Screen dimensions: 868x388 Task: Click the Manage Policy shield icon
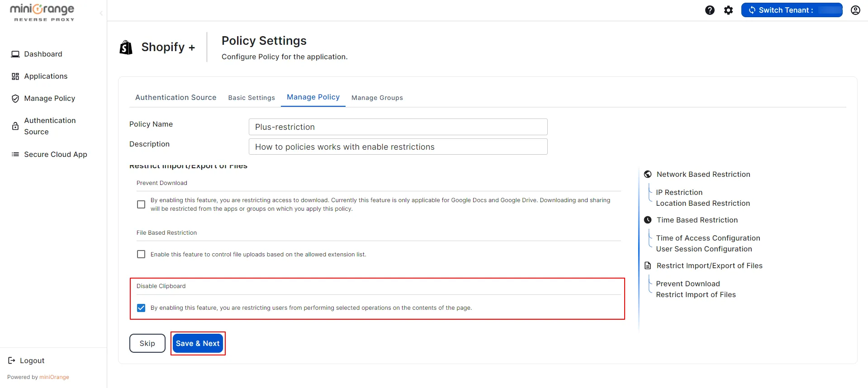coord(15,99)
